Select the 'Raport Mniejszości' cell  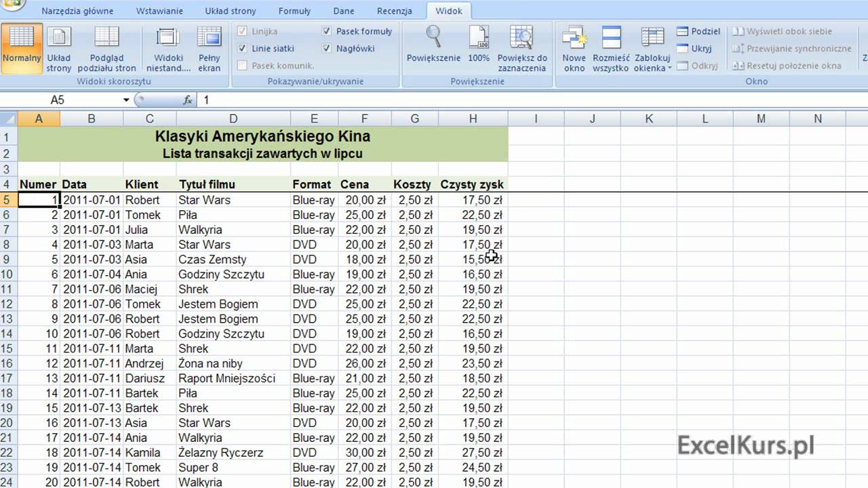[233, 379]
